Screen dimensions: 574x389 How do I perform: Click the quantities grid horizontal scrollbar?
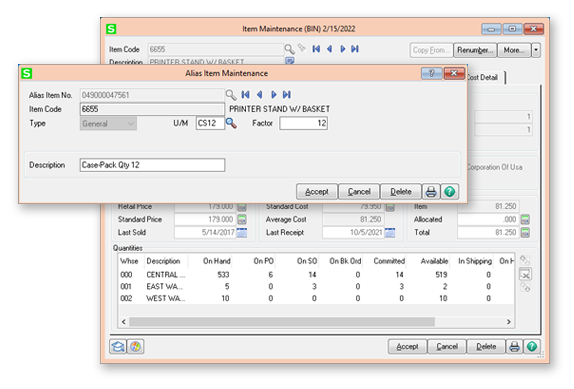pos(282,322)
